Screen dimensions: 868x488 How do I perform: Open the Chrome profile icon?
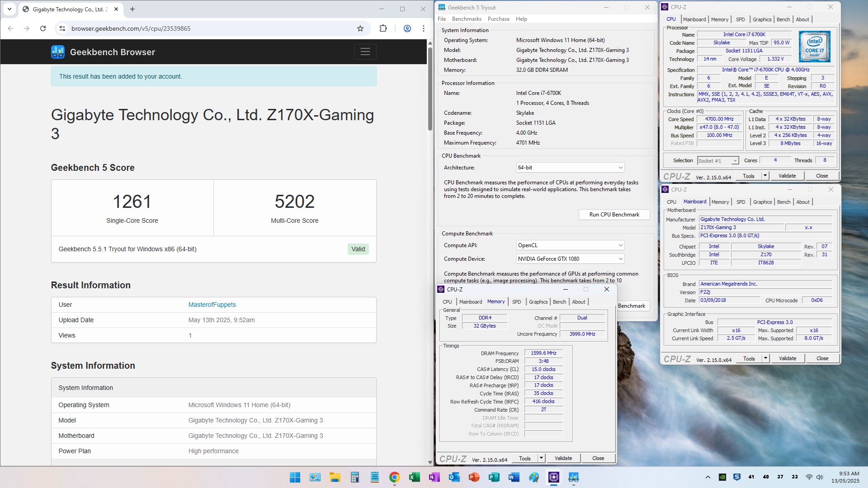(407, 28)
